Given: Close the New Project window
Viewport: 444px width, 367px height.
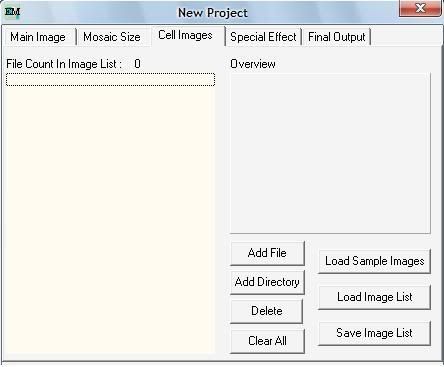Looking at the screenshot, I should pyautogui.click(x=420, y=8).
